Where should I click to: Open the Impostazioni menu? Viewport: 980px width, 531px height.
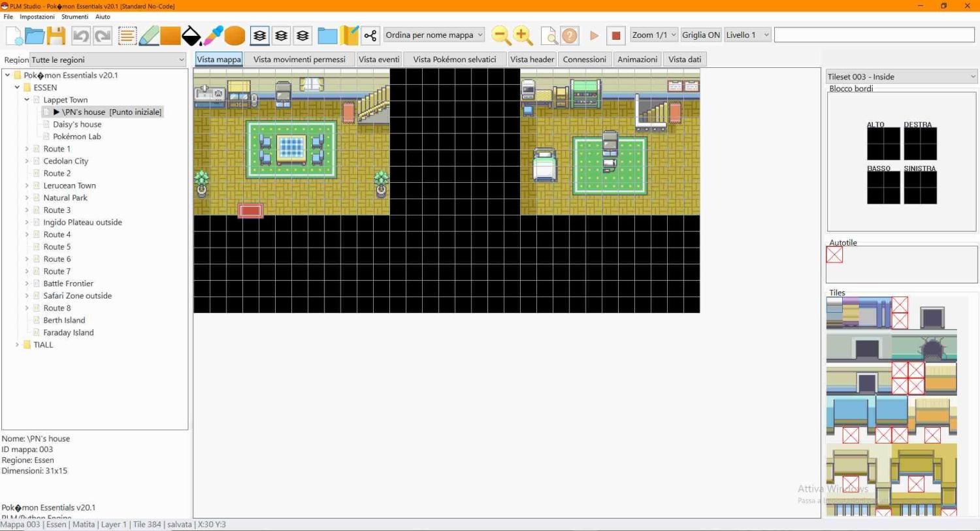(37, 17)
